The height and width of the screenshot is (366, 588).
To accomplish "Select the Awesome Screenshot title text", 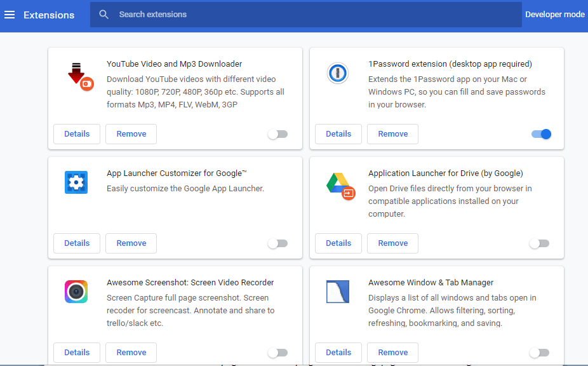I will (x=190, y=282).
